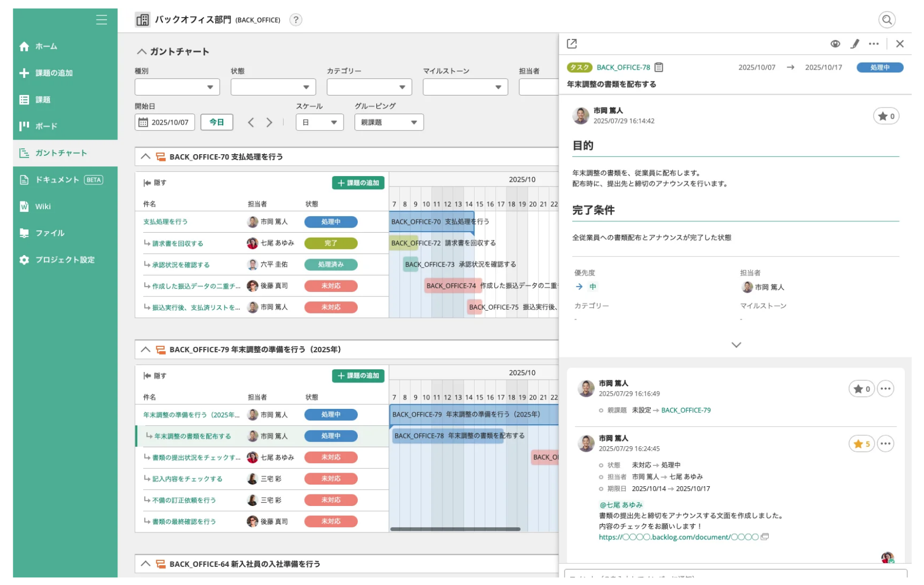Click the 今日 button
Viewport: 924px width, 585px height.
click(x=217, y=122)
